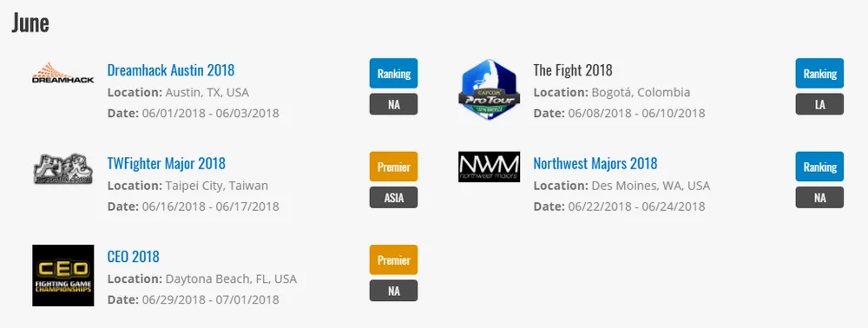Click the Ranking badge for Northwest Majors

tap(819, 167)
